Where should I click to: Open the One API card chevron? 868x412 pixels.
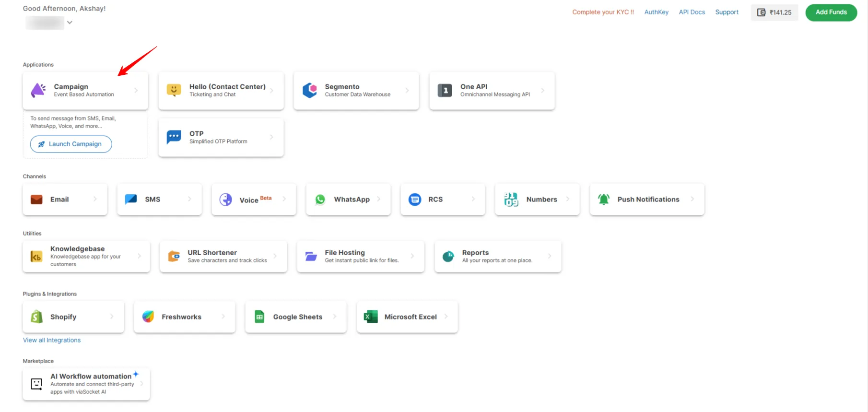pos(543,90)
